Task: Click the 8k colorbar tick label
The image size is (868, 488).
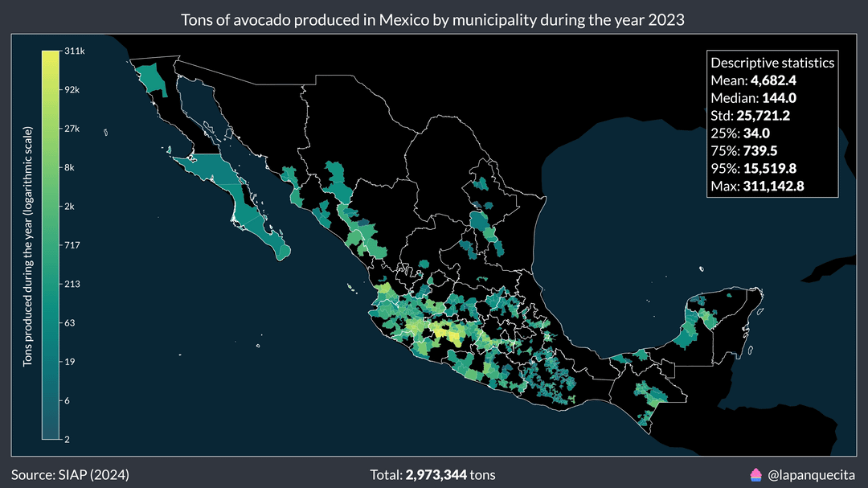Action: 69,168
